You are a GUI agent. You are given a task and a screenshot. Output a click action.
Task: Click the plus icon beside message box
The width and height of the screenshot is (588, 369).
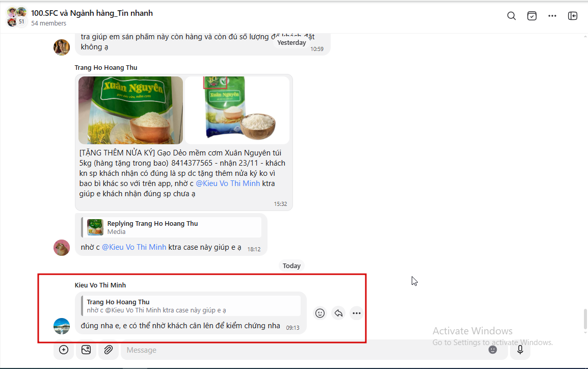point(64,350)
